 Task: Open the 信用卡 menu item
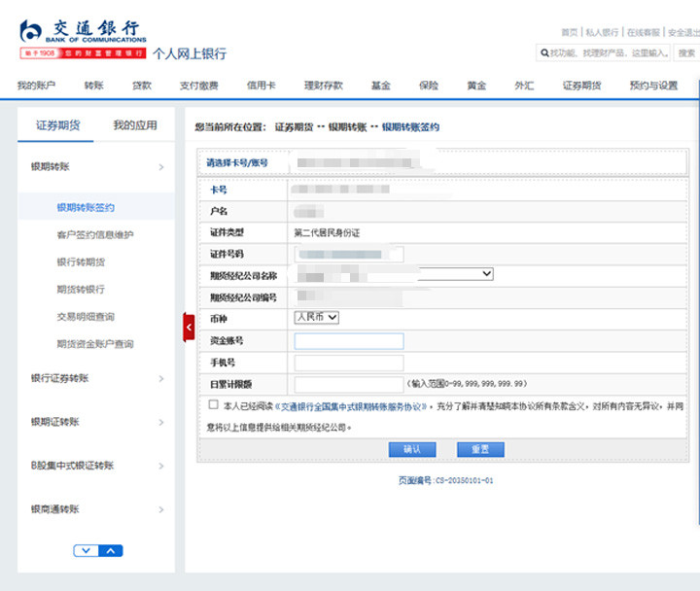(261, 86)
